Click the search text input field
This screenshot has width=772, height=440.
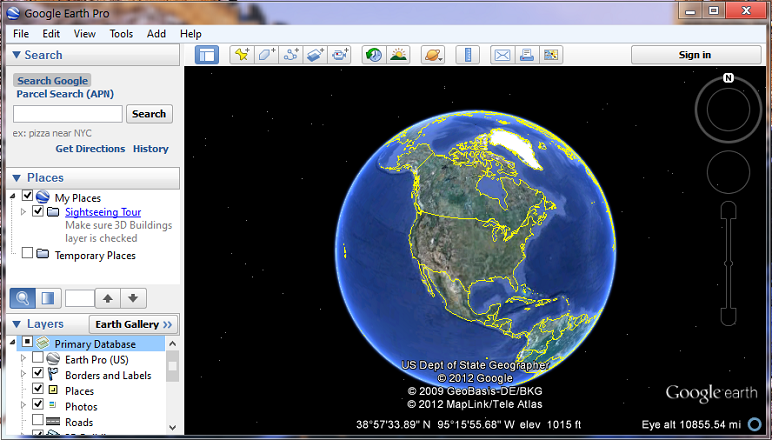click(68, 114)
